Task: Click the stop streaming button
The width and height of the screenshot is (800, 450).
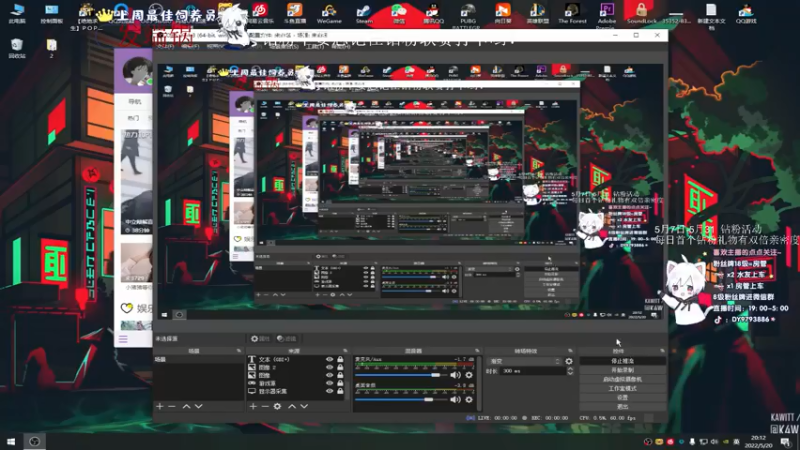Action: (622, 361)
